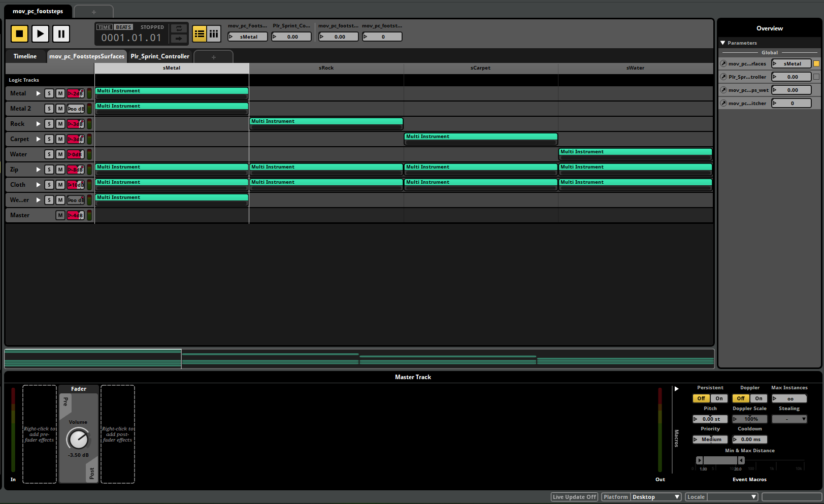Click the post-fader effects slot
This screenshot has width=824, height=504.
[x=118, y=434]
